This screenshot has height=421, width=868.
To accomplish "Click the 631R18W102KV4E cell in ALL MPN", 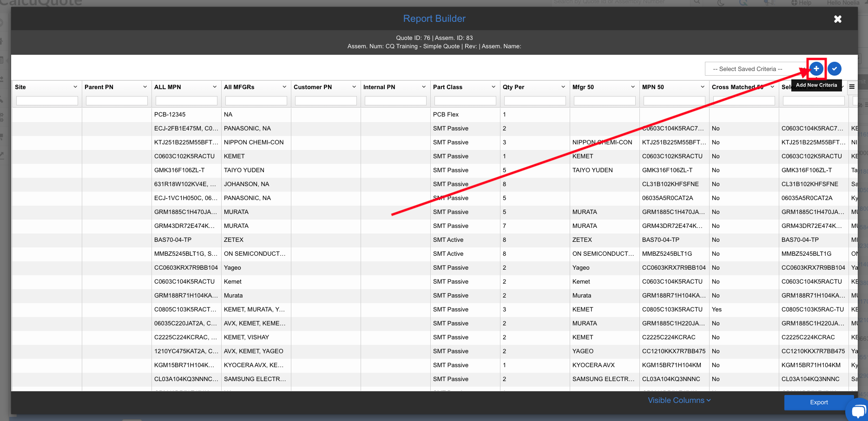I will tap(186, 184).
